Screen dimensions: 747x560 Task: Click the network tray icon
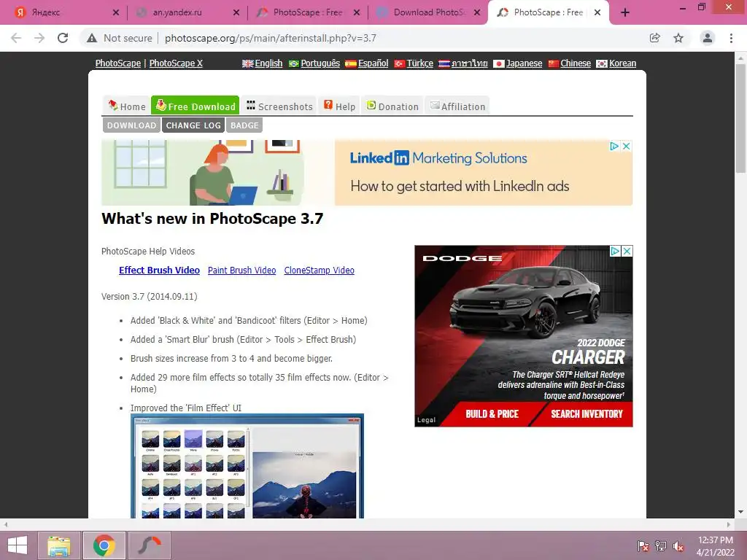(661, 546)
